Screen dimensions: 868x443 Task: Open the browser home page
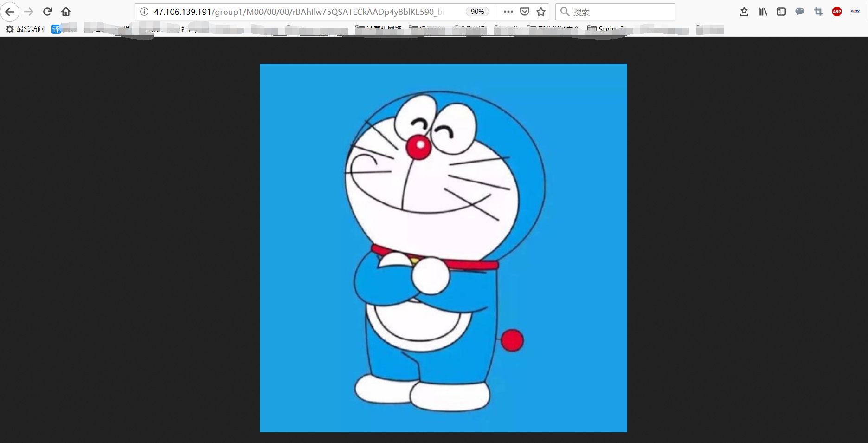coord(66,12)
